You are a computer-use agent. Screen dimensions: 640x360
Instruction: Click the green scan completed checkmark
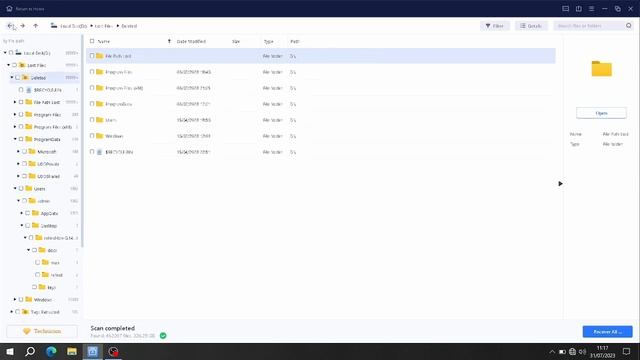pos(163,336)
